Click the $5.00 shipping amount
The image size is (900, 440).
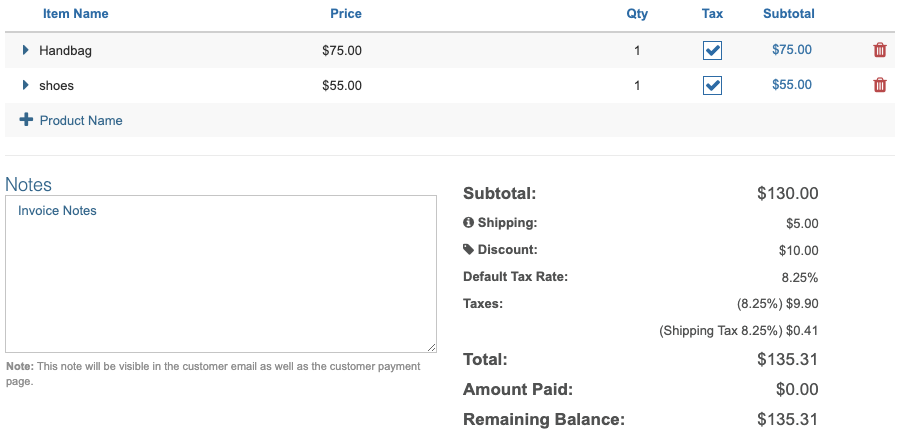point(802,223)
